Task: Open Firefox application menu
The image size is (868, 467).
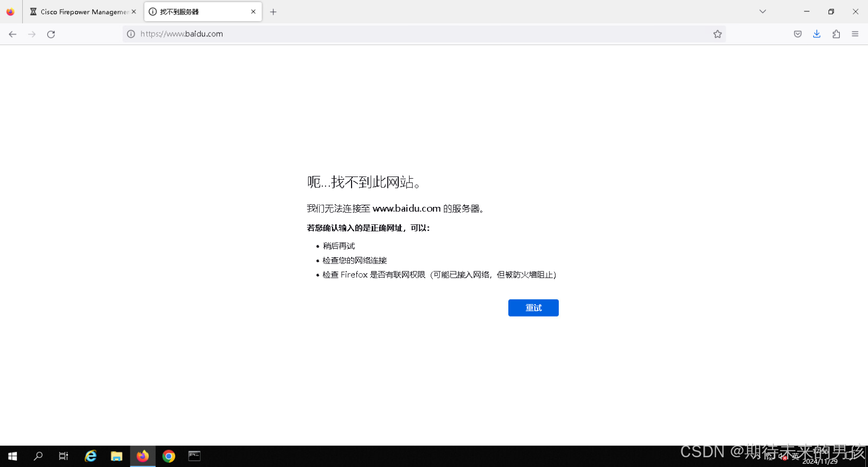Action: 855,34
